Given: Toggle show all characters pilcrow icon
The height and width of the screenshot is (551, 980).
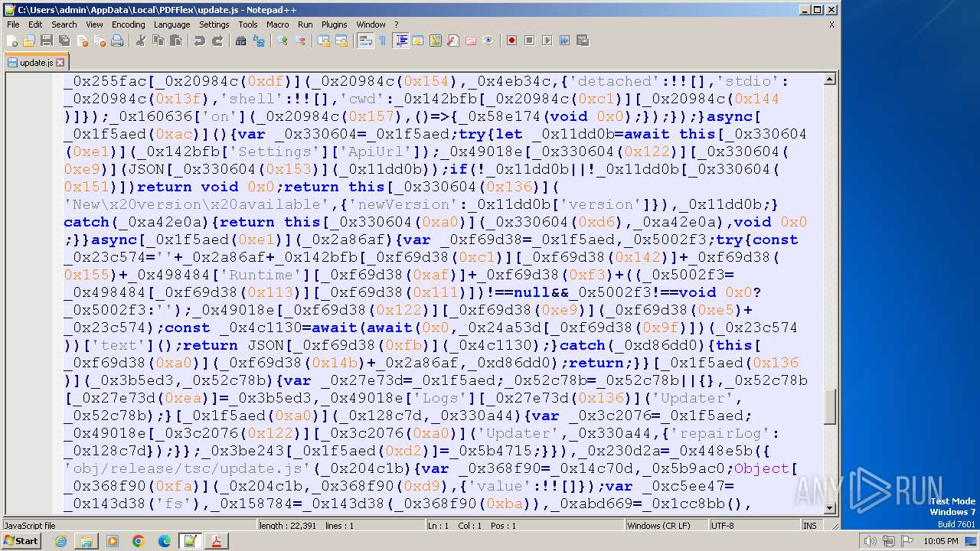Looking at the screenshot, I should (x=382, y=41).
